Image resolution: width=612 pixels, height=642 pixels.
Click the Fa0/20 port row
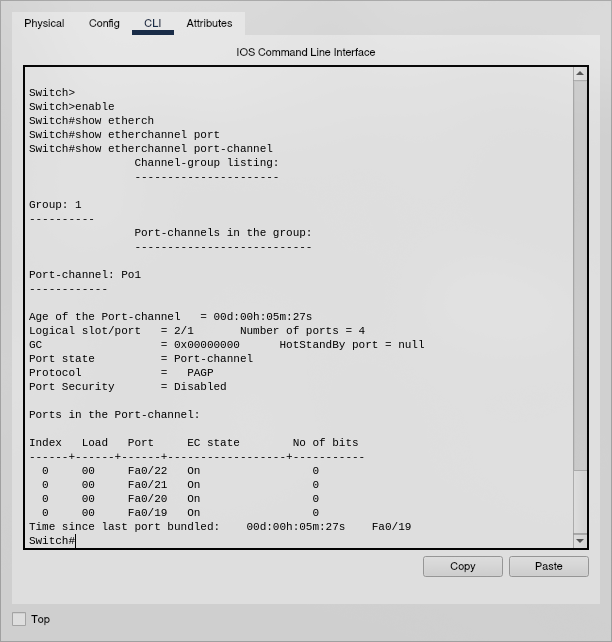[x=180, y=499]
